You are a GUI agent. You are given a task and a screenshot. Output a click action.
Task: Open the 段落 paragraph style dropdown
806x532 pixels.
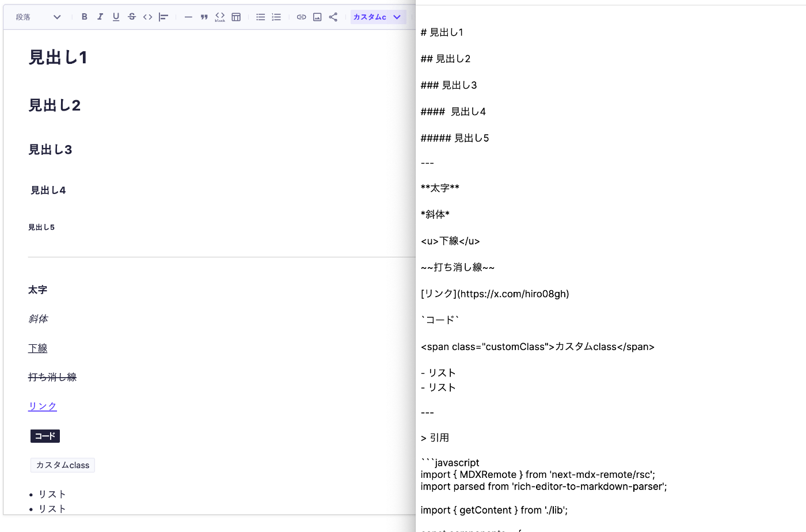(x=38, y=17)
